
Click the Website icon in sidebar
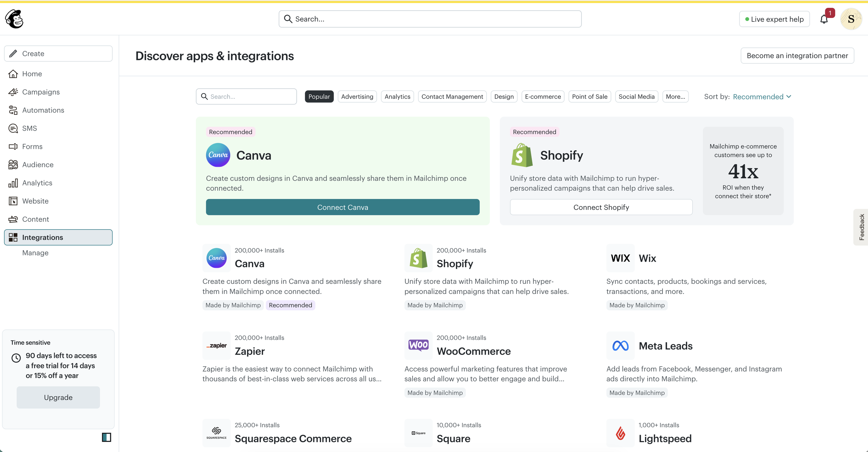point(13,201)
